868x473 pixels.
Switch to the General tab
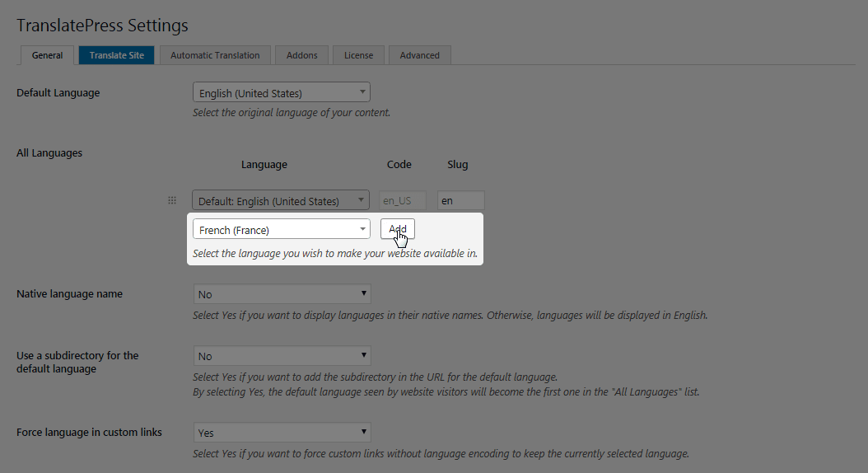click(47, 55)
